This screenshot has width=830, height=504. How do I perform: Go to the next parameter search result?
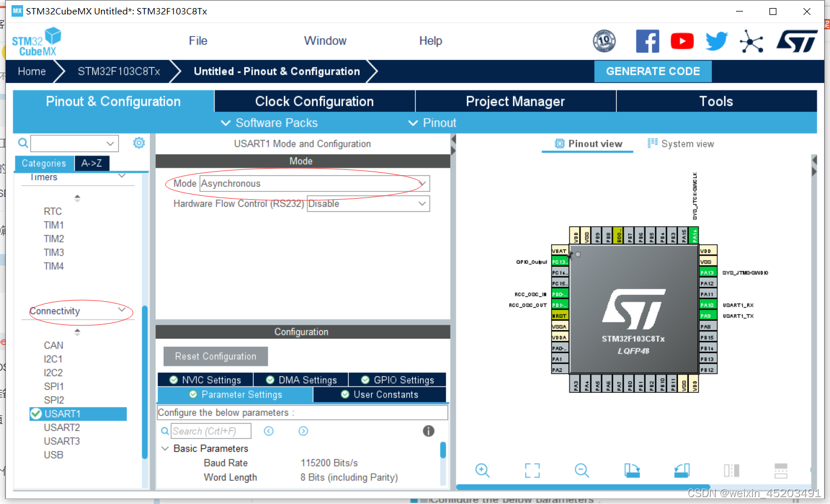(303, 431)
